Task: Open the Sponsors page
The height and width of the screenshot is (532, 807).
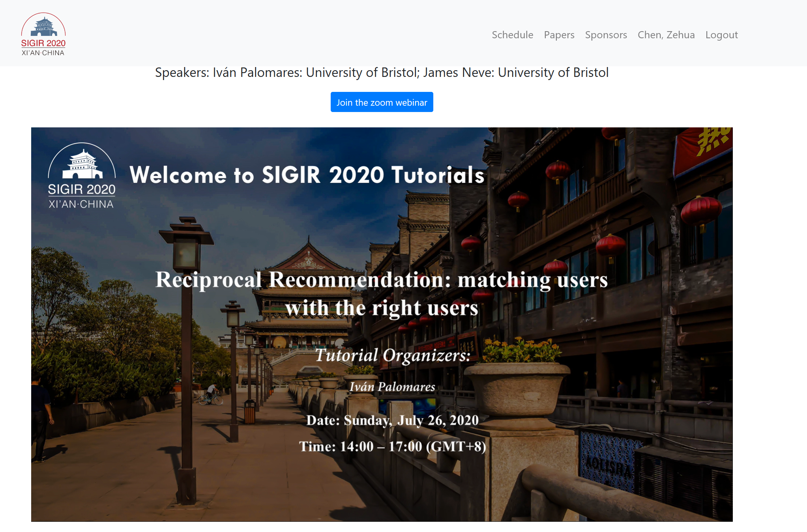Action: (x=606, y=35)
